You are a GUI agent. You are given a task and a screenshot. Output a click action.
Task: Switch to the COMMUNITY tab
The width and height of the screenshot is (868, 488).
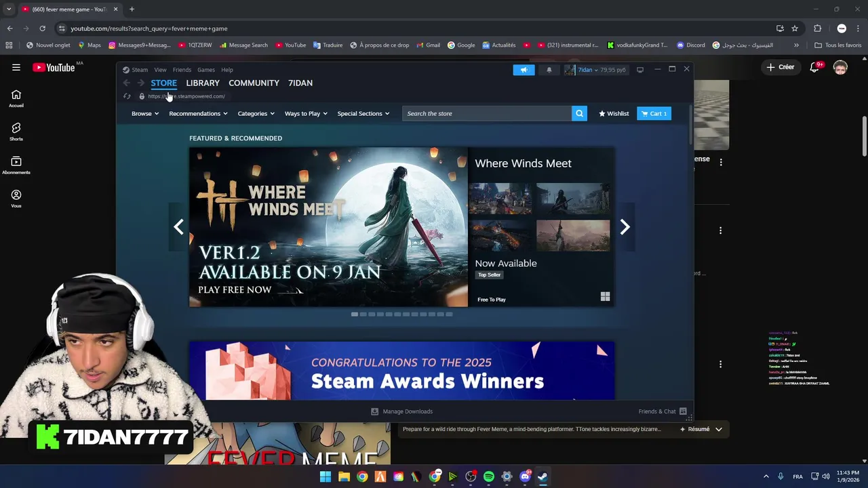coord(254,83)
